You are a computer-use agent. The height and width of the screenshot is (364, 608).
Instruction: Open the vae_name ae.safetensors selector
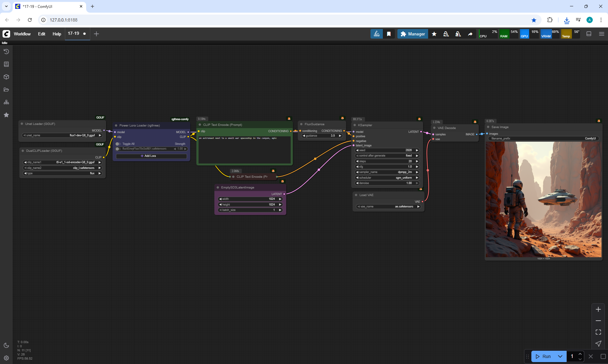click(388, 207)
